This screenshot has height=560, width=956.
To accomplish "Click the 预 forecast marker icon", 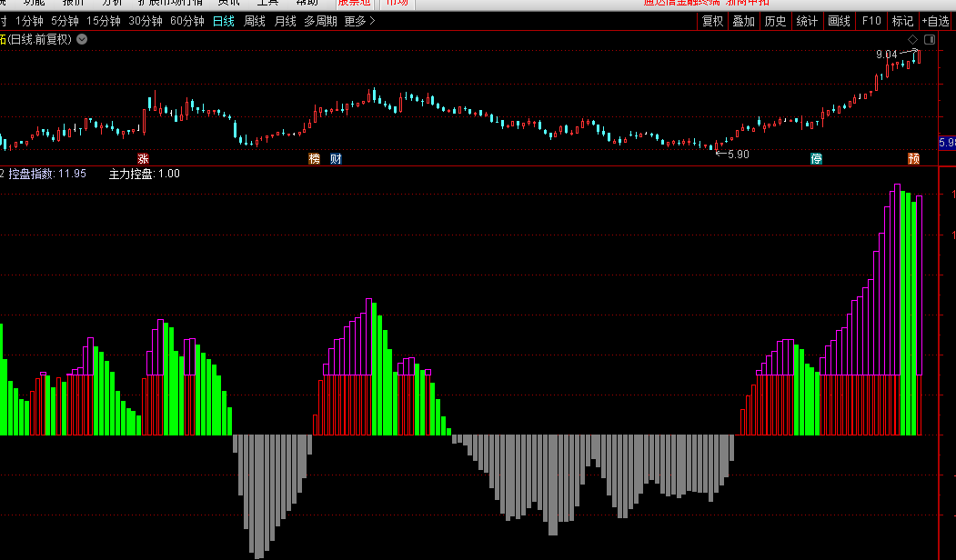I will click(x=913, y=158).
